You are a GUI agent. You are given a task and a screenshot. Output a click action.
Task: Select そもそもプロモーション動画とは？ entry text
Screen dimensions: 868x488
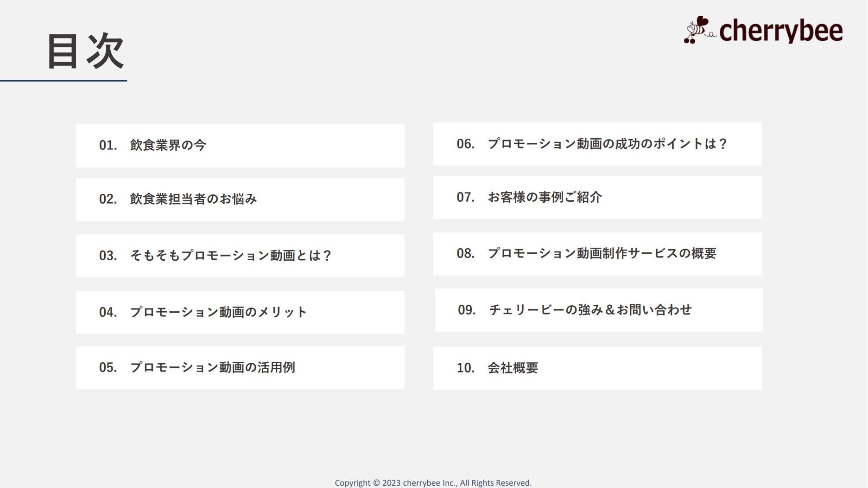(x=231, y=256)
